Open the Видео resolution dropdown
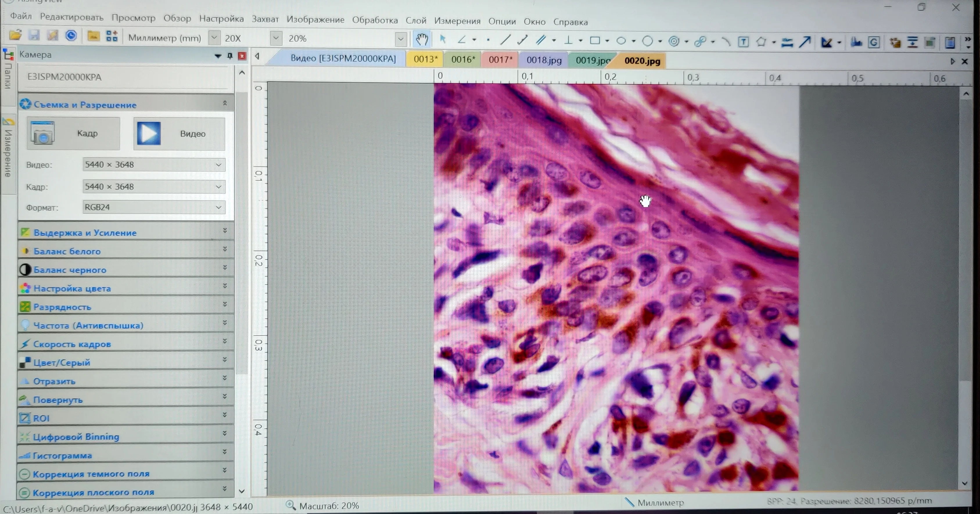Screen dimensions: 980x514 pos(218,165)
